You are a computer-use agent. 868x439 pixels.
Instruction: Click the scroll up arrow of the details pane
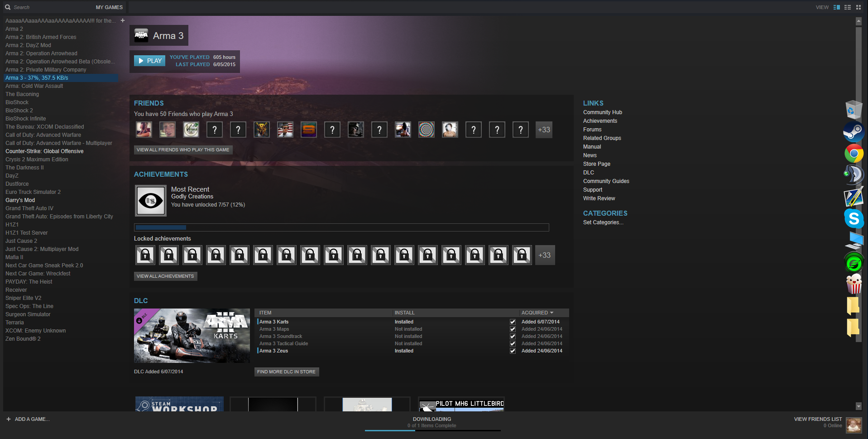(858, 21)
